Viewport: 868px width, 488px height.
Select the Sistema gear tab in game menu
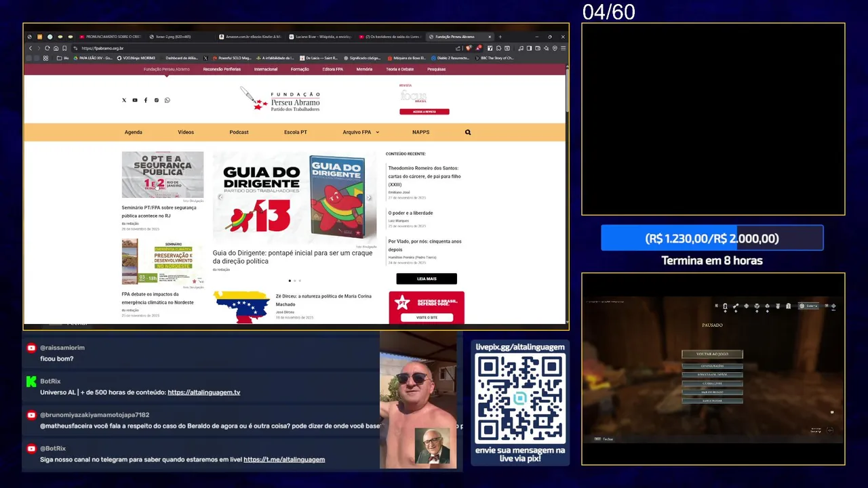pyautogui.click(x=808, y=306)
